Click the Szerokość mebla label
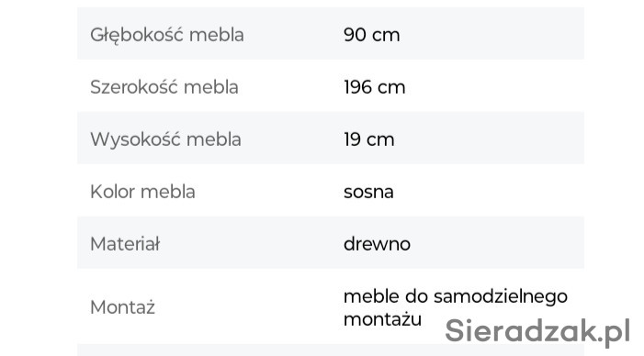 click(164, 87)
